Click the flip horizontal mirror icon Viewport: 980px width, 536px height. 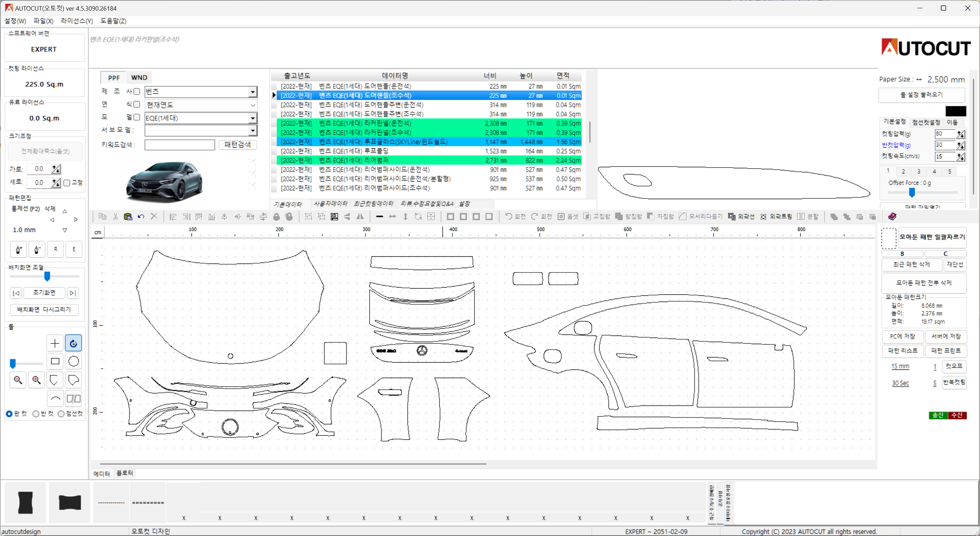point(360,217)
